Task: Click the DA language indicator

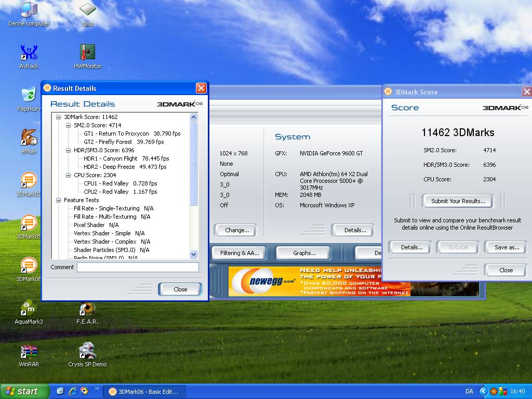Action: [469, 391]
